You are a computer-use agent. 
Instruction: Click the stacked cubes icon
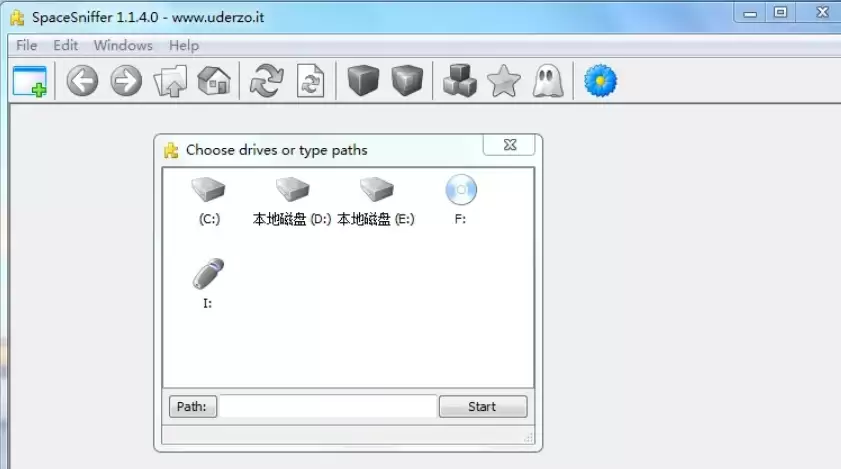tap(460, 81)
